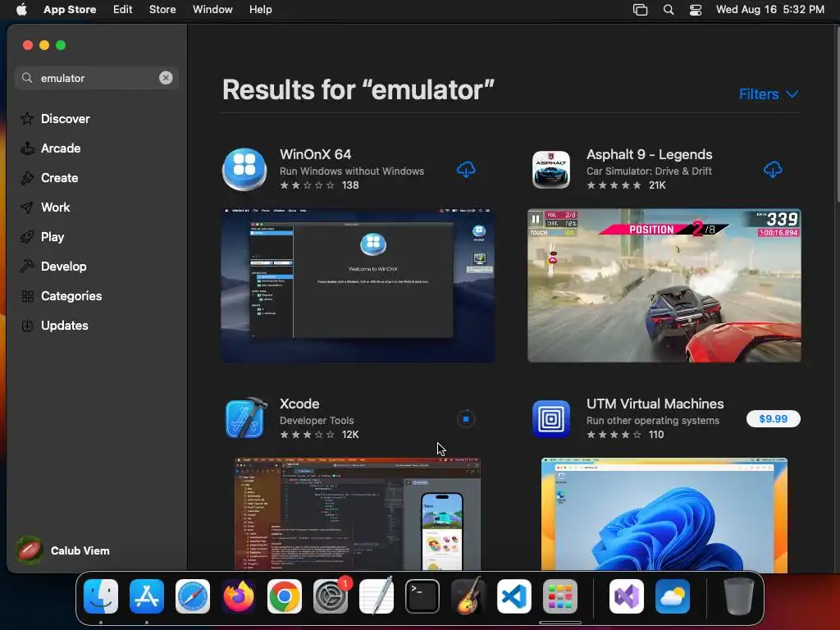This screenshot has width=840, height=630.
Task: Launch GarageBand from the Dock
Action: (468, 596)
